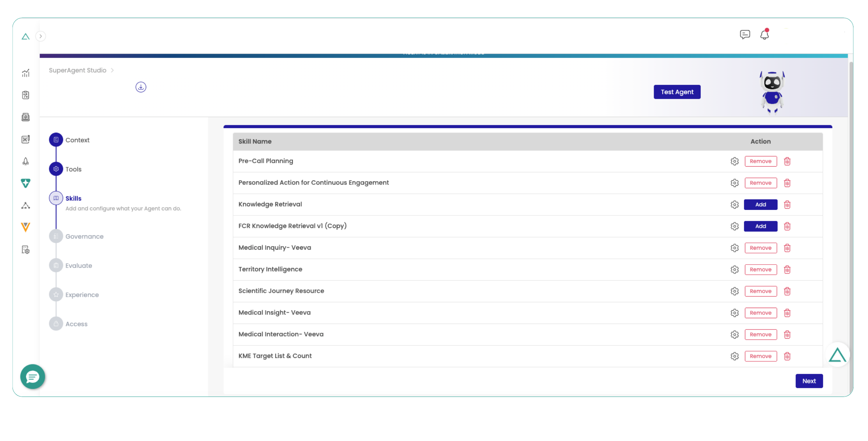Delete Knowledge Retrieval with trash icon
This screenshot has width=868, height=441.
[787, 205]
